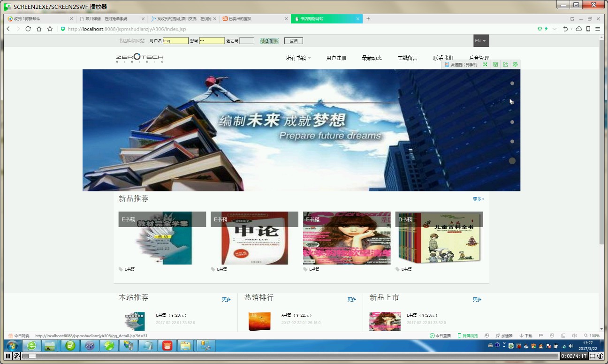Focus the 验证码 input field
608x364 pixels.
[247, 41]
